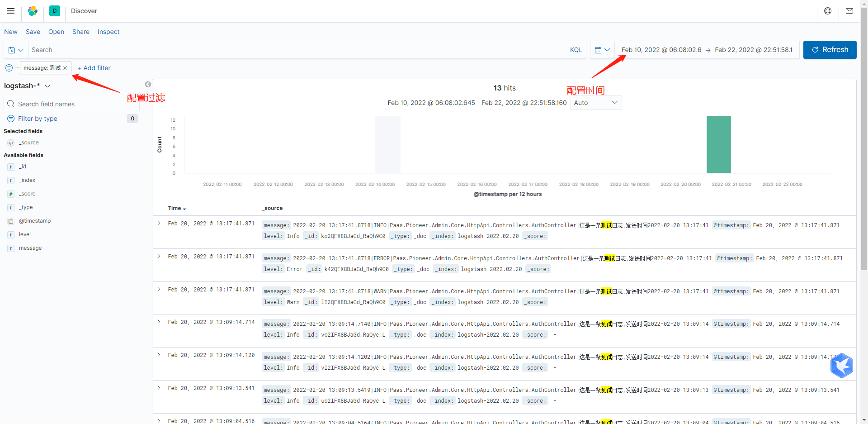Open the Newsfeed envelope icon

(x=849, y=11)
